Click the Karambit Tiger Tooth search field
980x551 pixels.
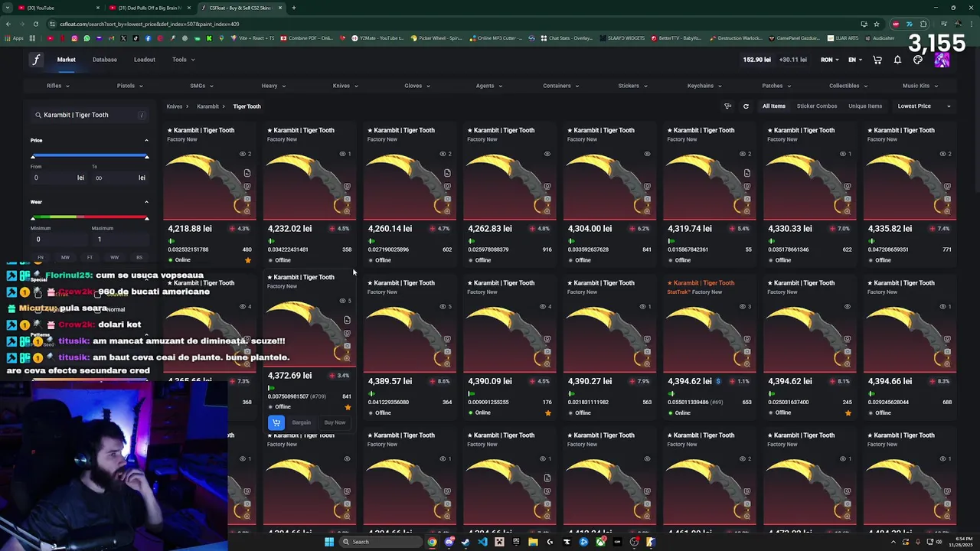(x=90, y=115)
